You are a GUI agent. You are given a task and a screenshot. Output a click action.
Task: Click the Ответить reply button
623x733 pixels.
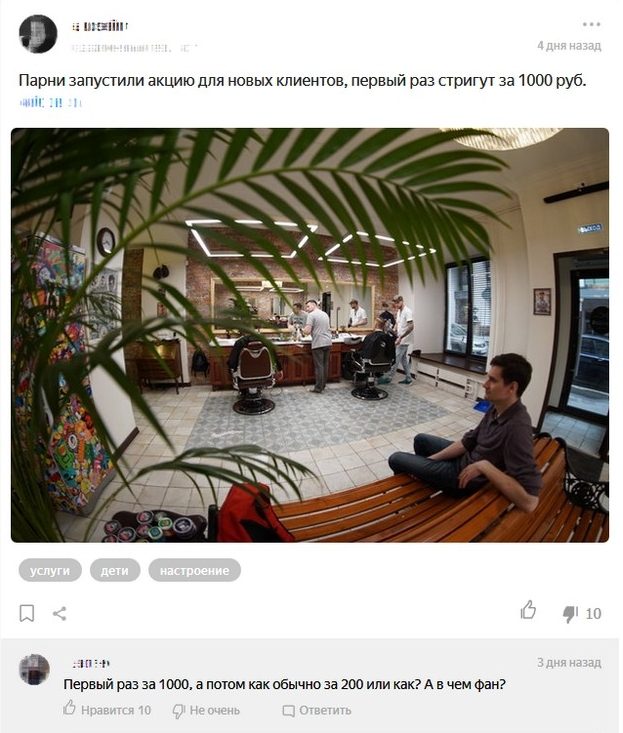(x=325, y=711)
